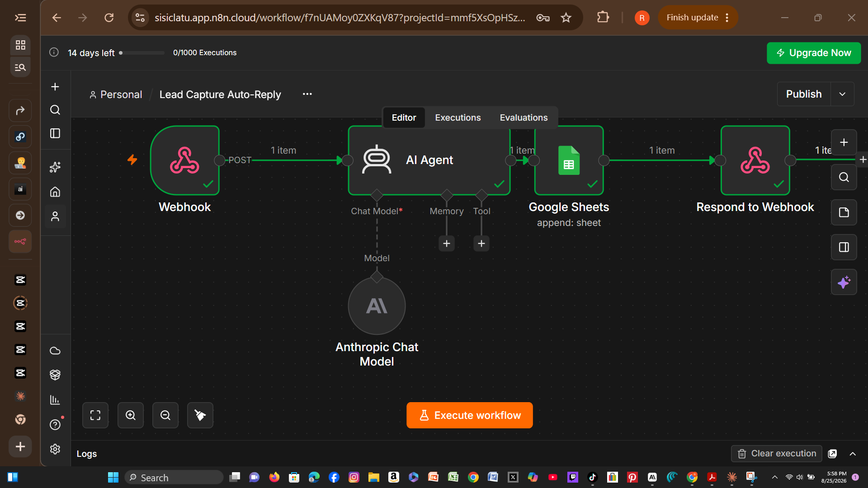Click Clear execution button
The width and height of the screenshot is (868, 488).
tap(777, 454)
